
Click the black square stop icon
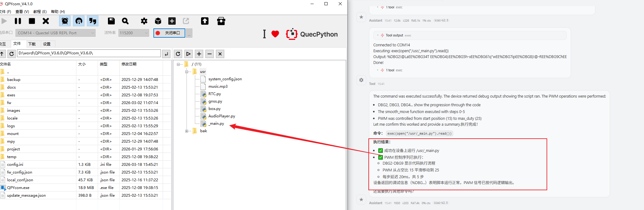[x=32, y=21]
